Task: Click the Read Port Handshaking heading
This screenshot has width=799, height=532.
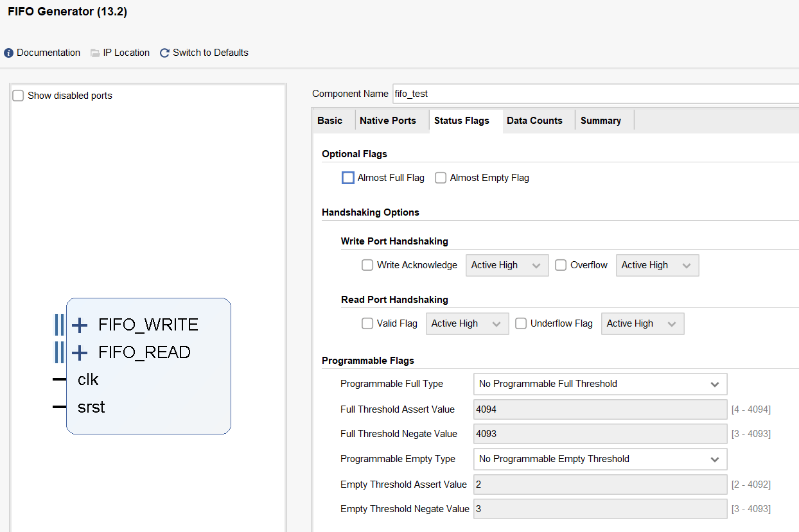Action: coord(394,300)
